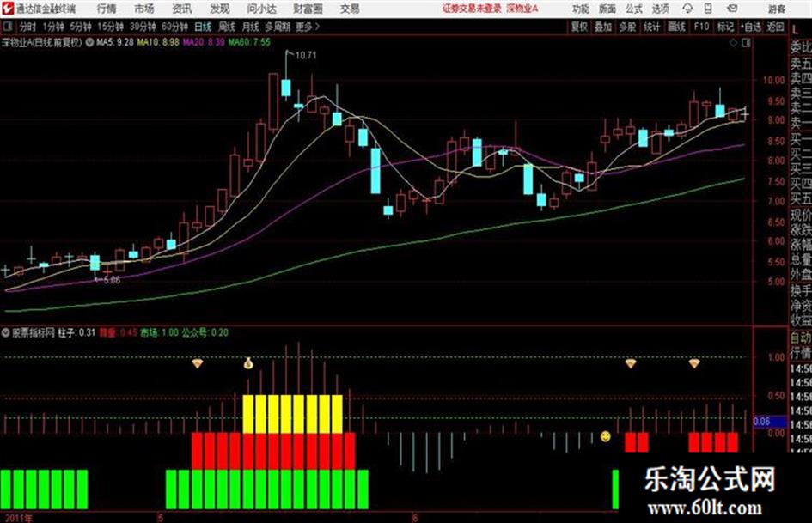Viewport: 812px width, 523px height.
Task: Switch to 5分钟 chart period
Action: (x=80, y=27)
